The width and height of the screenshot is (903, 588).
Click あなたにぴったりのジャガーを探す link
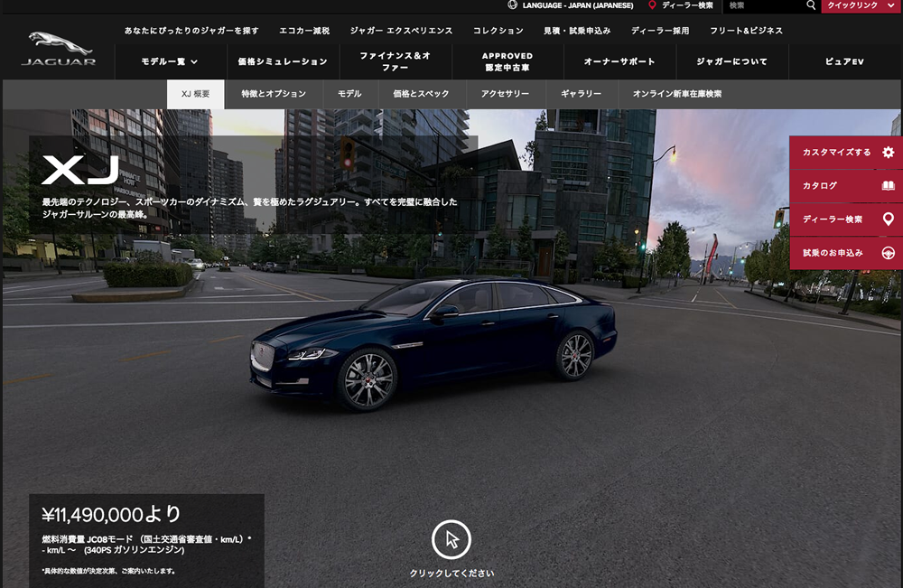coord(191,31)
